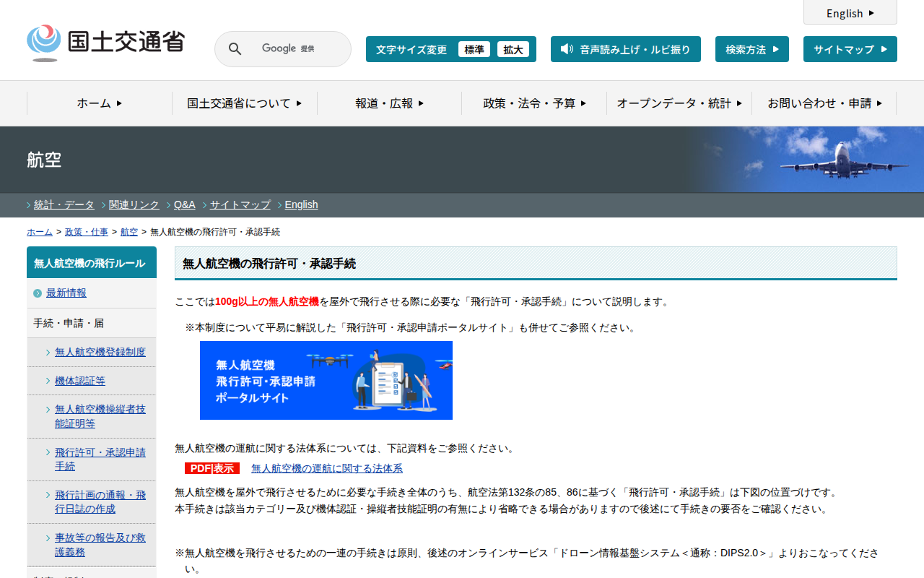Open 政策・法令・予算 menu

click(x=535, y=103)
